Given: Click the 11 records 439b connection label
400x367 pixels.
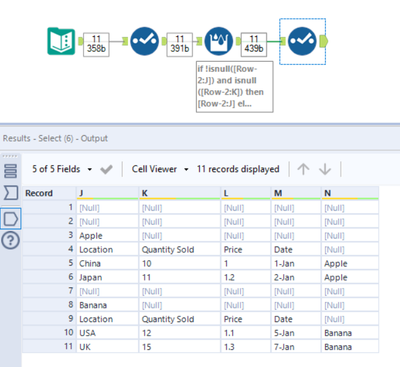Looking at the screenshot, I should [254, 44].
